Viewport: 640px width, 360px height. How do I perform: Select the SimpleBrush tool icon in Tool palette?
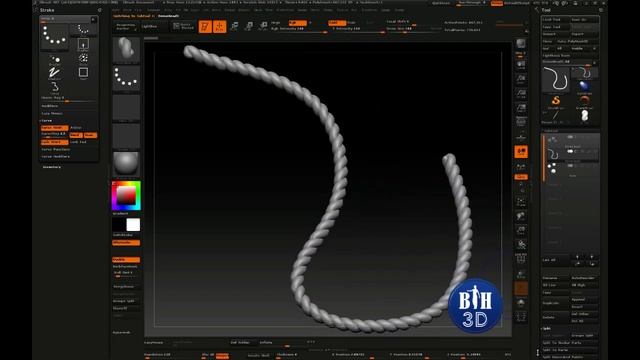pyautogui.click(x=556, y=101)
